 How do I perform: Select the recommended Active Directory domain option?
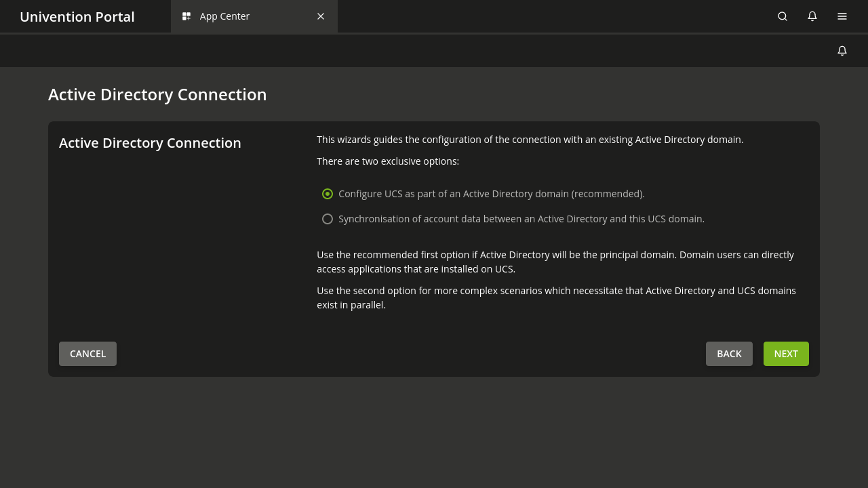click(328, 193)
